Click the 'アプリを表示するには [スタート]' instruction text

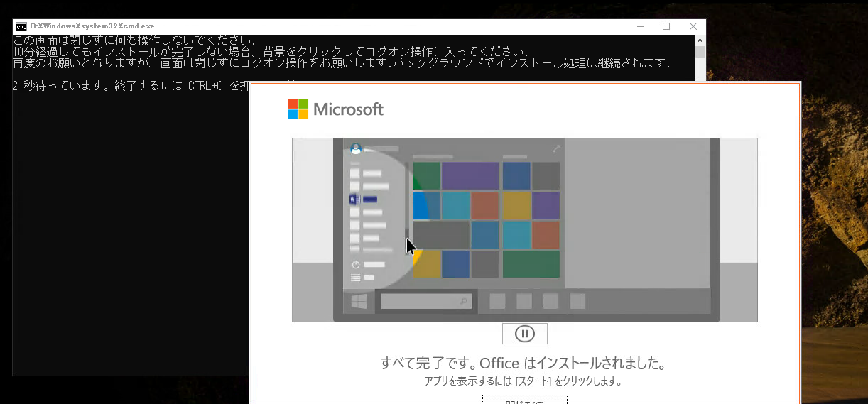[x=523, y=381]
